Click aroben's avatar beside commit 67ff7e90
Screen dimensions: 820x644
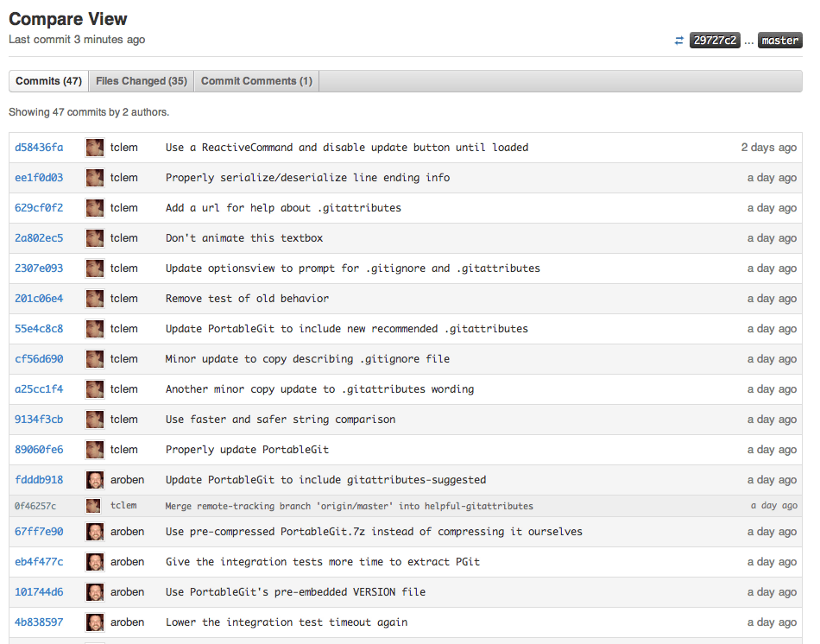[95, 532]
